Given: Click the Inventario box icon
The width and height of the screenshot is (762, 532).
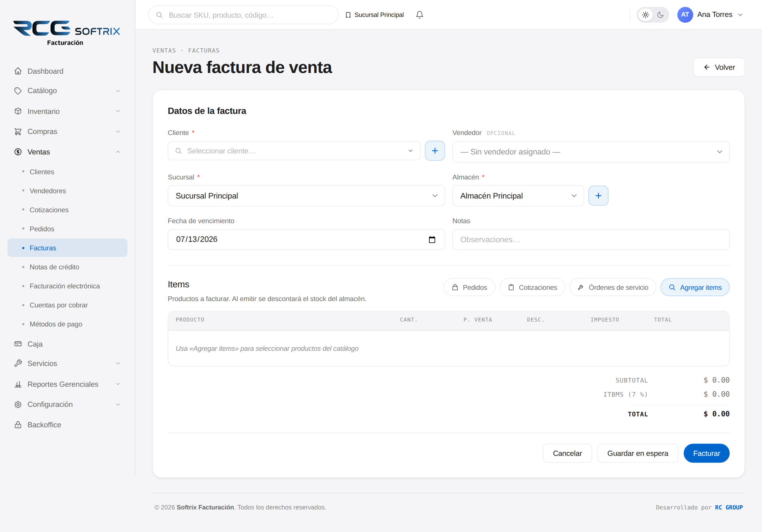Looking at the screenshot, I should coord(18,111).
